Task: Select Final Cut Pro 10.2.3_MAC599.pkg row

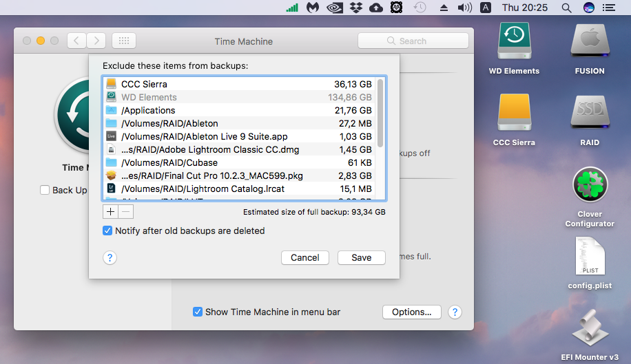Action: click(240, 175)
